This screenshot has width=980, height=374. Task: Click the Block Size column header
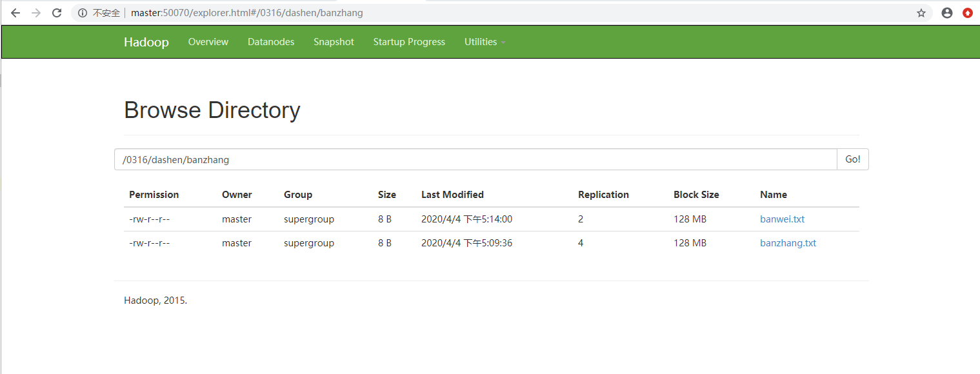[696, 195]
